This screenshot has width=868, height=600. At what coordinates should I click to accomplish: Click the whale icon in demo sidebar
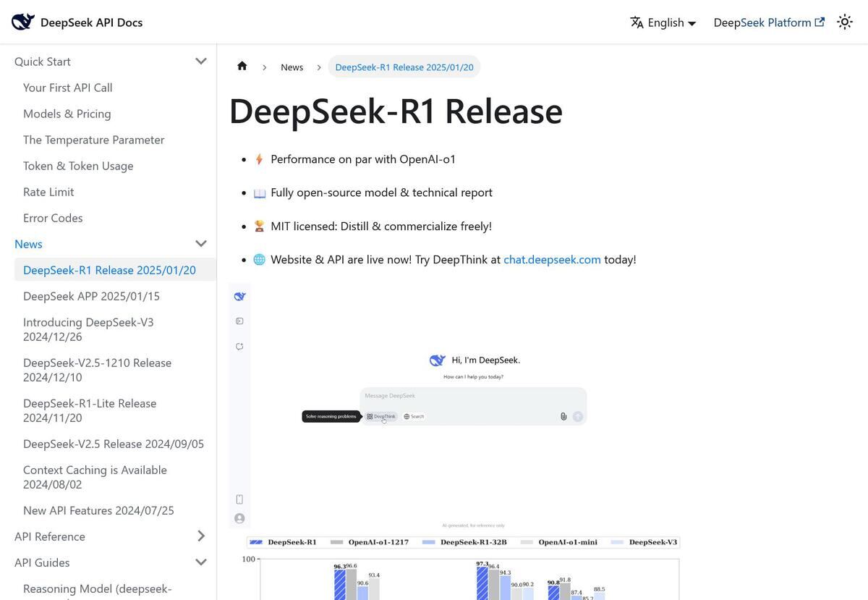coord(240,296)
